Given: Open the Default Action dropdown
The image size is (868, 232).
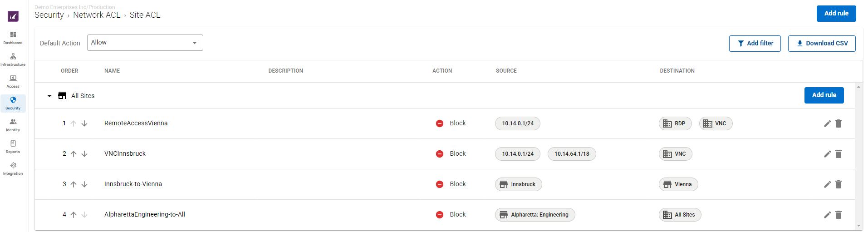Looking at the screenshot, I should (x=145, y=43).
